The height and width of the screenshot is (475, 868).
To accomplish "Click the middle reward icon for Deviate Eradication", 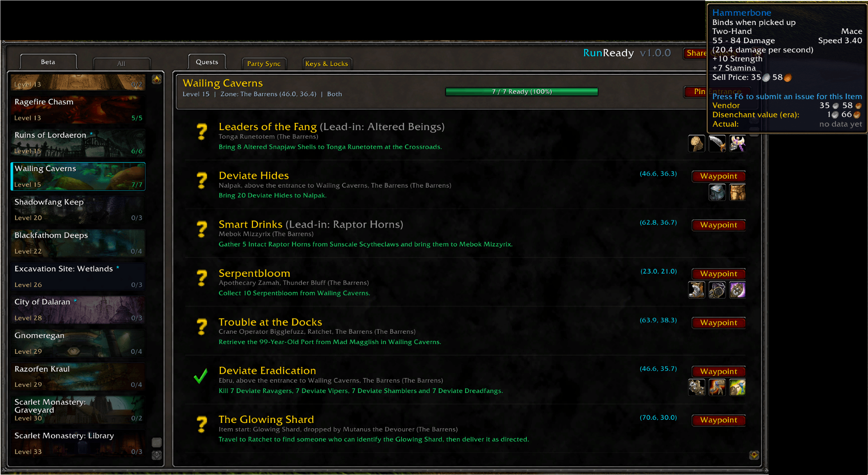I will 717,388.
